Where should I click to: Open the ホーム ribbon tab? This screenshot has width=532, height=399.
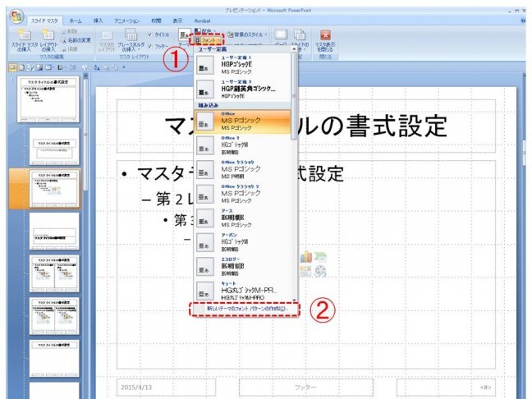(x=75, y=17)
